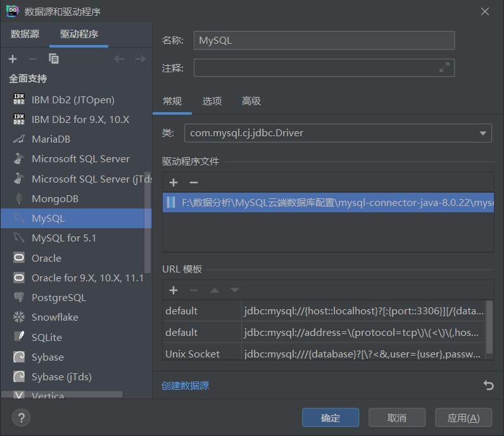Focus the 注释 comment field

click(324, 68)
